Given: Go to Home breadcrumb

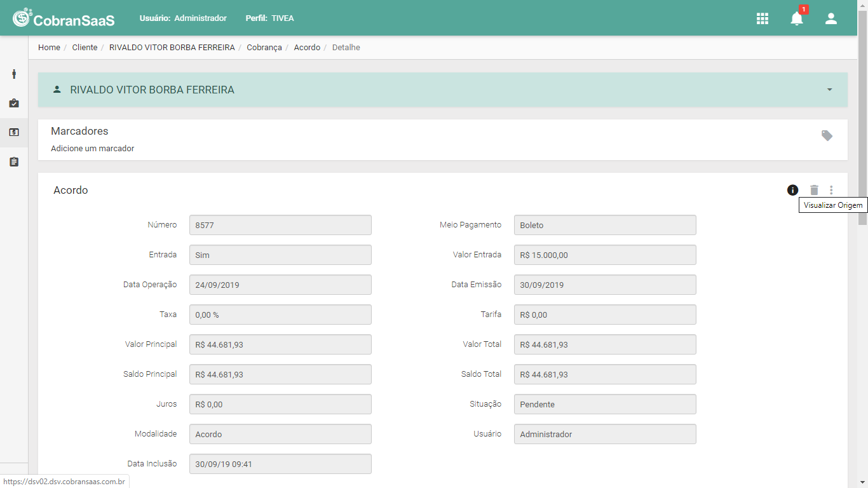Looking at the screenshot, I should (49, 48).
